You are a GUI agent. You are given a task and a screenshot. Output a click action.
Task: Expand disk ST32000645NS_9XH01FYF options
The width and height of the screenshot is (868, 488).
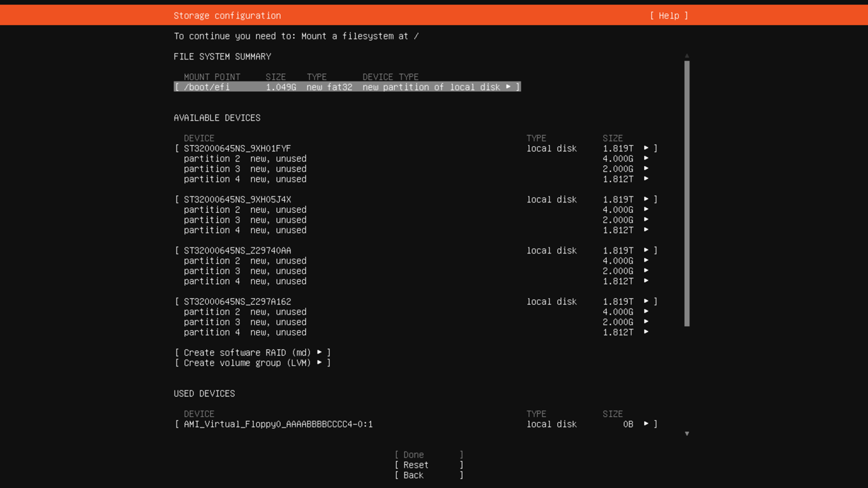pyautogui.click(x=646, y=148)
